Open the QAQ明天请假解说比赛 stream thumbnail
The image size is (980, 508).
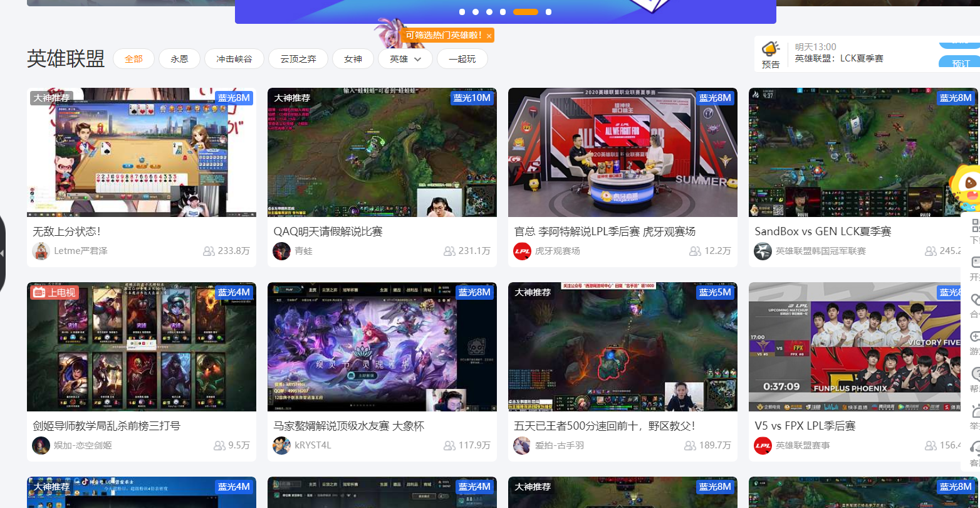point(382,152)
